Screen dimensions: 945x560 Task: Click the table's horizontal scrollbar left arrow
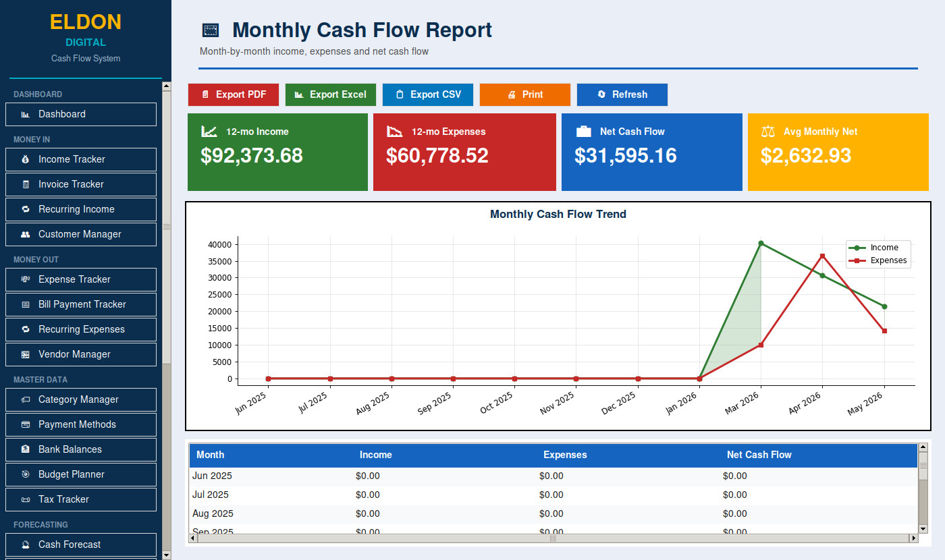tap(192, 538)
